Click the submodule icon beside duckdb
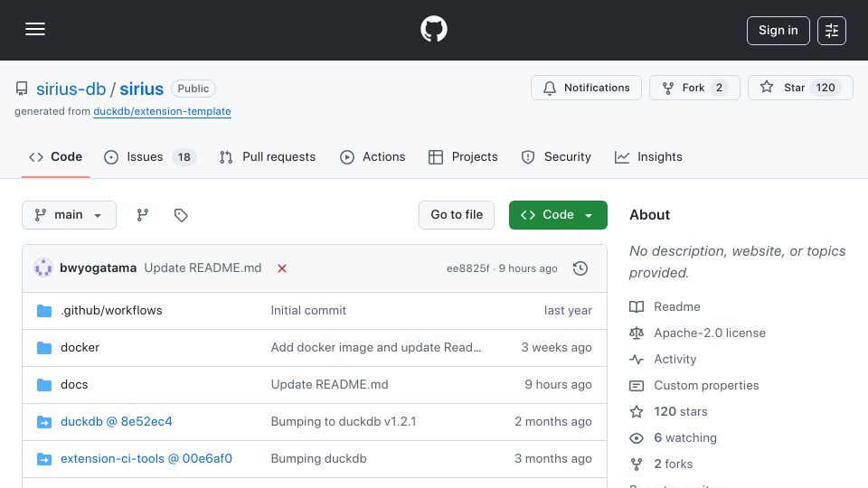The width and height of the screenshot is (868, 488). (x=44, y=422)
